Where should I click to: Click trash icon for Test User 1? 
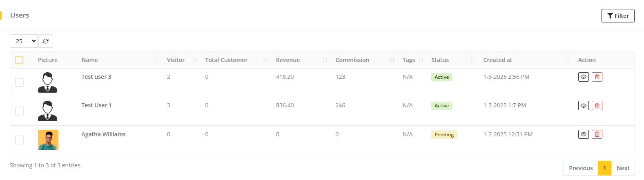pyautogui.click(x=597, y=106)
